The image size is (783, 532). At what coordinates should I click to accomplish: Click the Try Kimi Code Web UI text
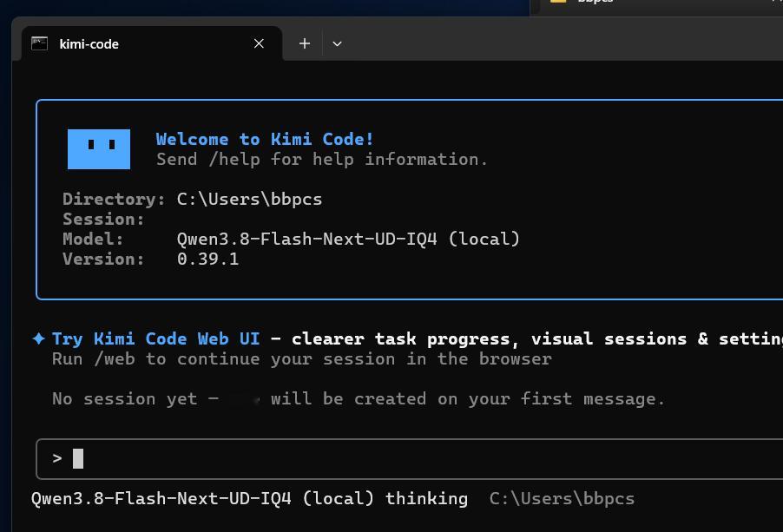155,338
